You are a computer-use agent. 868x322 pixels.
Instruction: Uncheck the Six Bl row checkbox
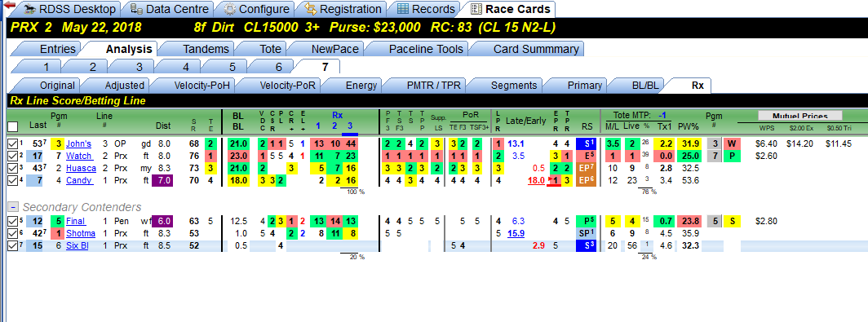(x=12, y=245)
